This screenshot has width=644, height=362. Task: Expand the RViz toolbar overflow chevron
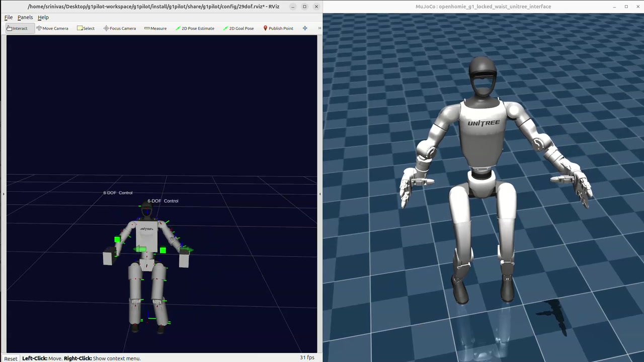(x=319, y=28)
